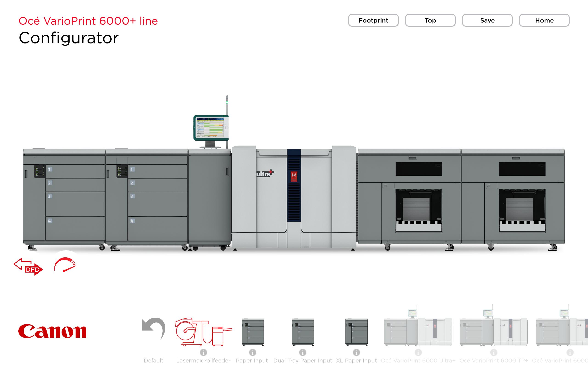Show info for Lasermax rollfeeder
588x368 pixels.
203,352
